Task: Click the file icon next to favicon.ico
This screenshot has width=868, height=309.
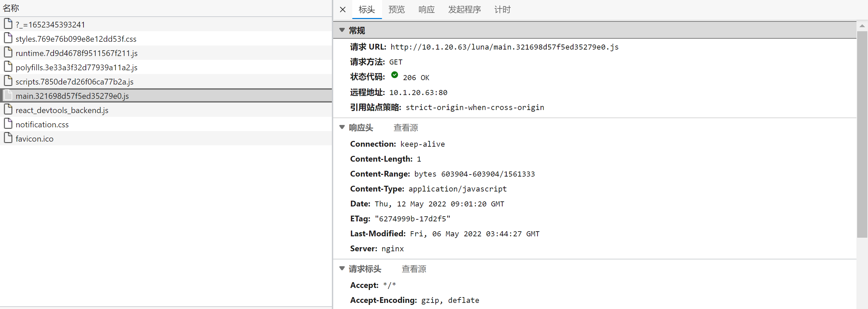Action: (x=8, y=138)
